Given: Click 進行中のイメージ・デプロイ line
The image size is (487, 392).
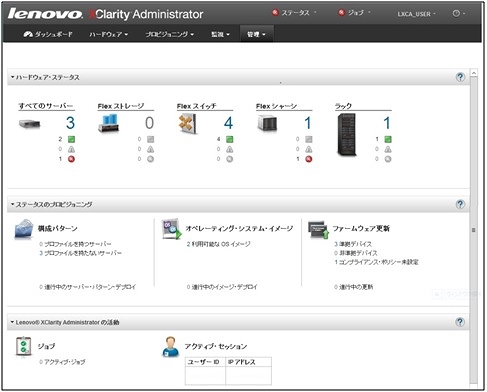Looking at the screenshot, I should pyautogui.click(x=222, y=287).
